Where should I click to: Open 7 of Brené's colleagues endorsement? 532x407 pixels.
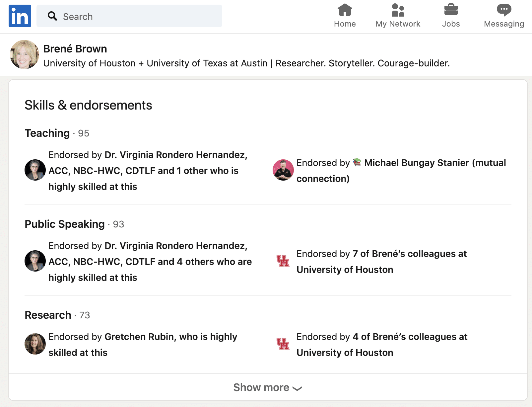coord(381,262)
